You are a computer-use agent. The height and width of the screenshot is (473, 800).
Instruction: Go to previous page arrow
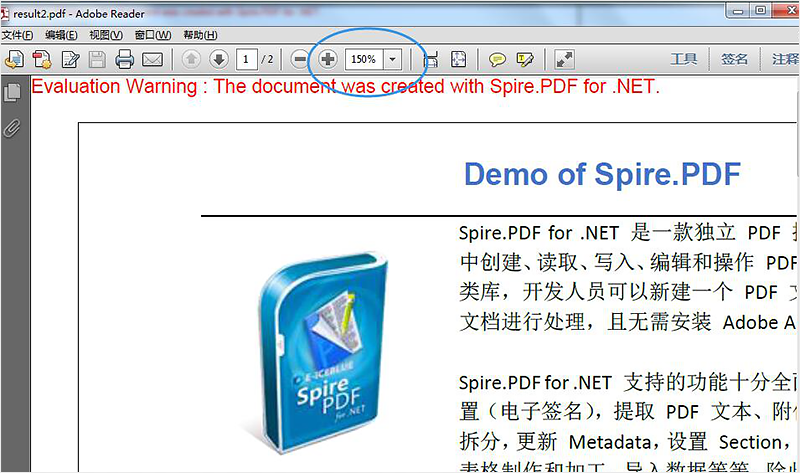coord(191,60)
